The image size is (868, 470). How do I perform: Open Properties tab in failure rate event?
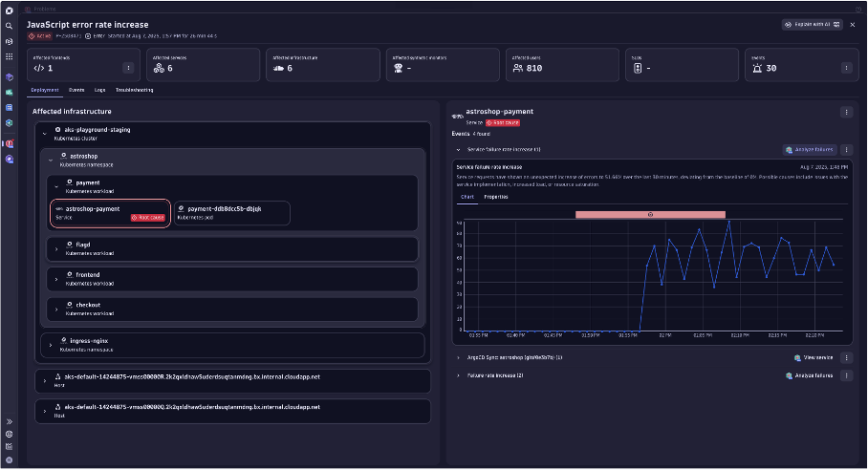point(496,197)
